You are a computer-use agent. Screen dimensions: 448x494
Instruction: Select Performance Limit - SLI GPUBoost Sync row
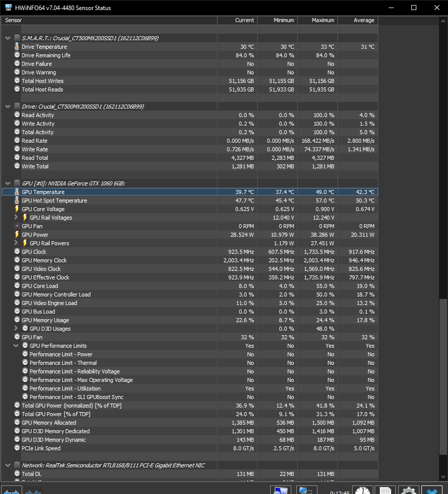pyautogui.click(x=190, y=397)
